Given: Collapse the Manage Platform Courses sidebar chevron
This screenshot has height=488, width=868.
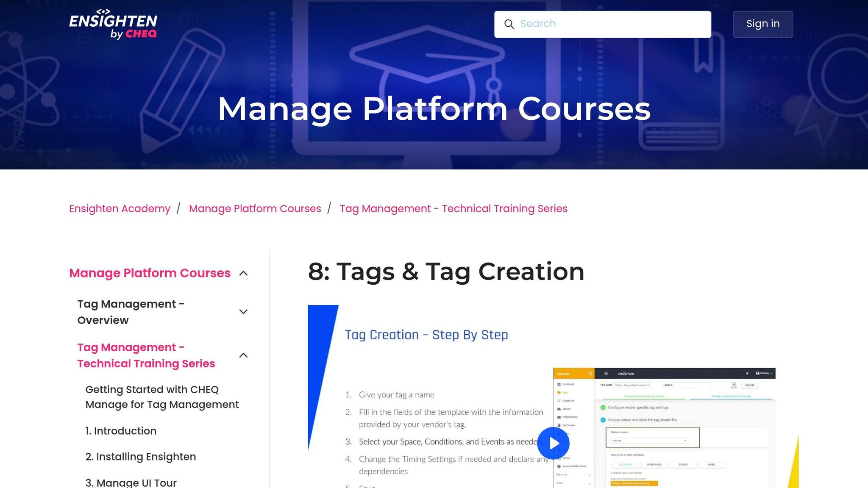Looking at the screenshot, I should 243,273.
